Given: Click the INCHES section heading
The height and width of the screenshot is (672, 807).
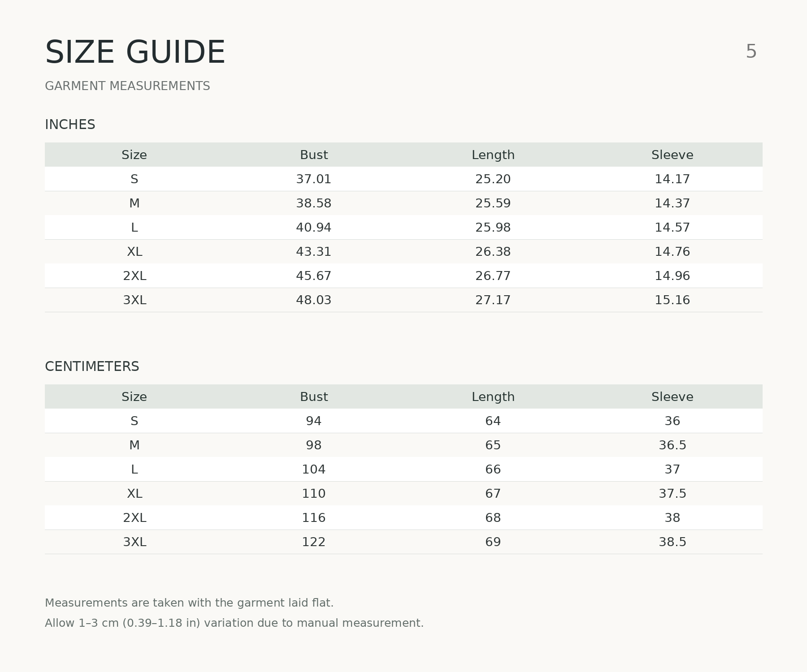Looking at the screenshot, I should pyautogui.click(x=70, y=125).
